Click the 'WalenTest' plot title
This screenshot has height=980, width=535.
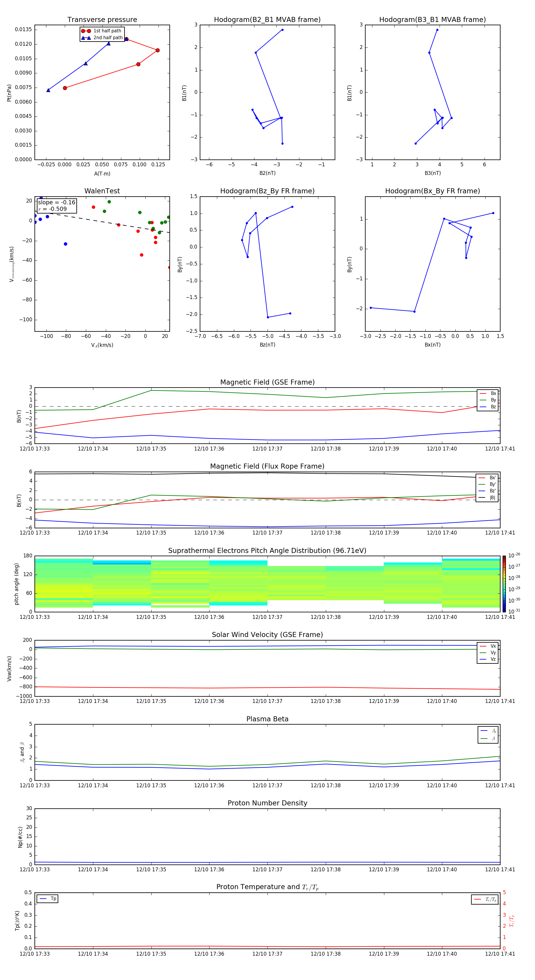point(102,191)
